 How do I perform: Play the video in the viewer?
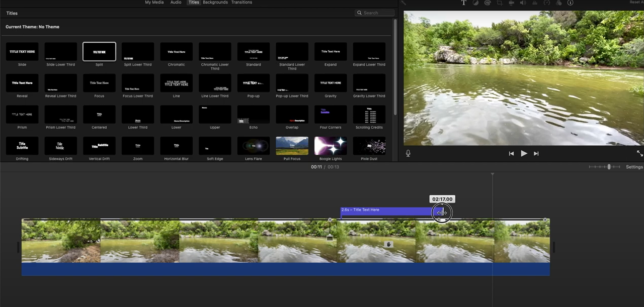pyautogui.click(x=524, y=153)
